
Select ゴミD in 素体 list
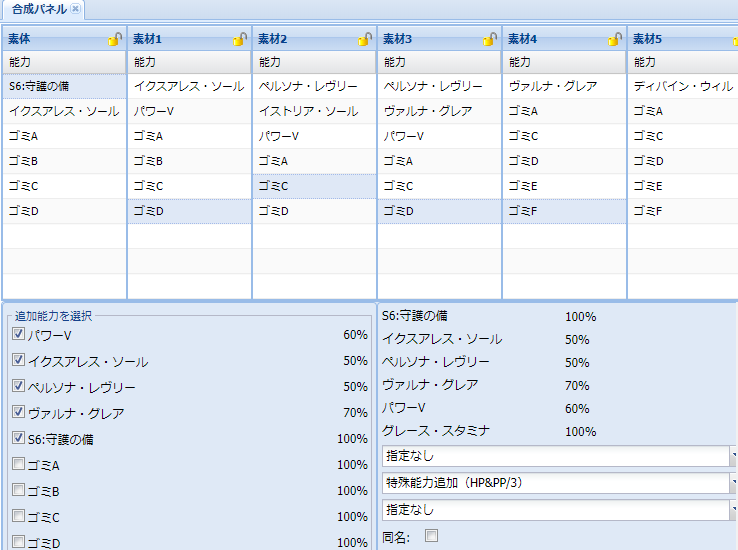[x=64, y=211]
